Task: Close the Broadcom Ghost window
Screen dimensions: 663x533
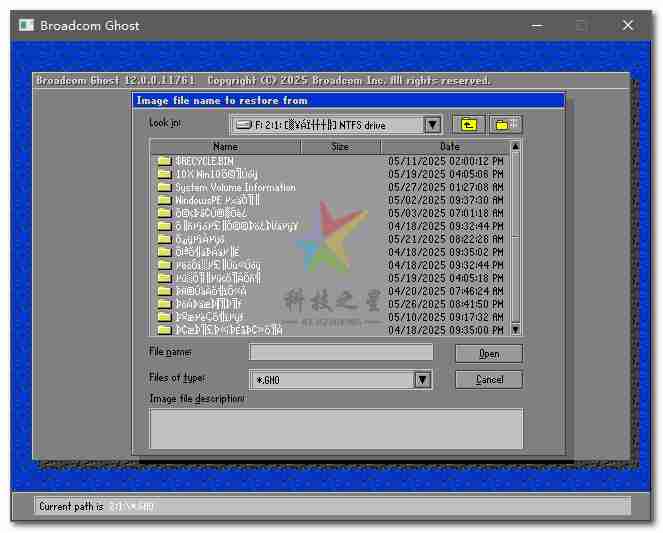Action: pos(628,25)
